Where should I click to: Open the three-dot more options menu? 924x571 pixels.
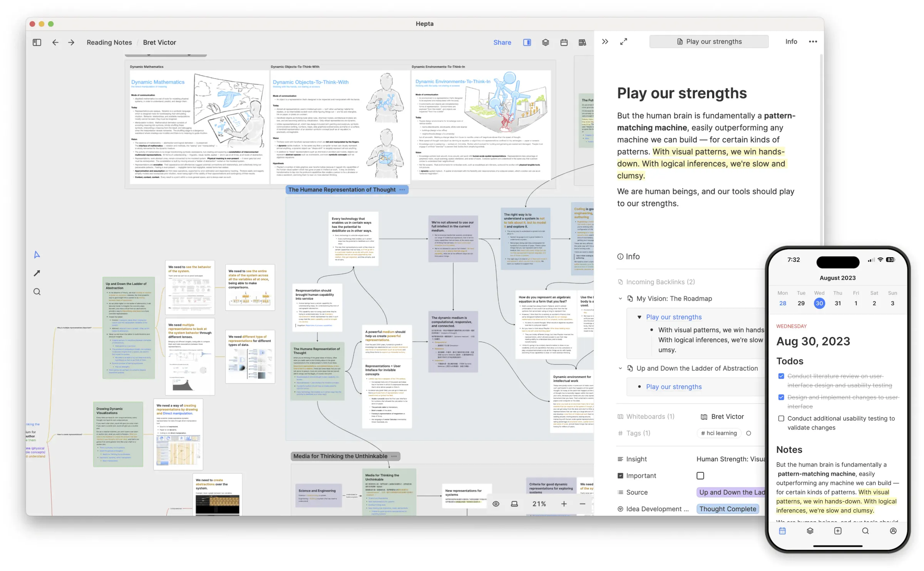813,42
